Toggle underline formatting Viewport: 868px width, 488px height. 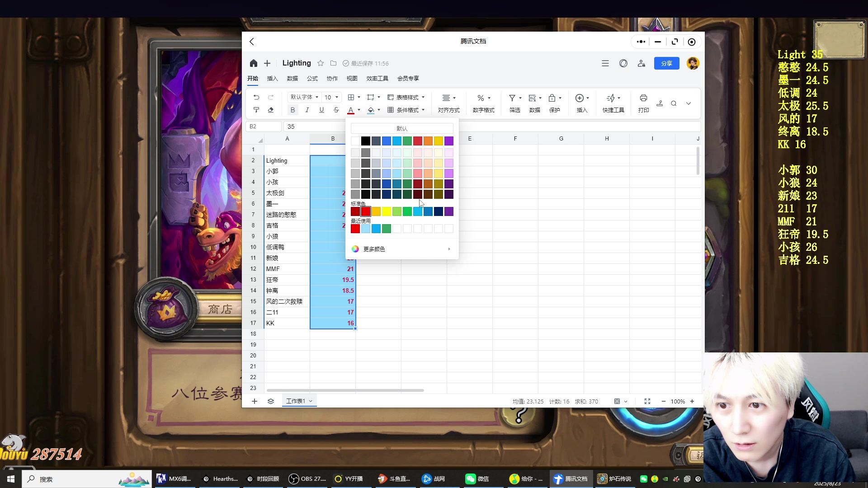pos(321,110)
